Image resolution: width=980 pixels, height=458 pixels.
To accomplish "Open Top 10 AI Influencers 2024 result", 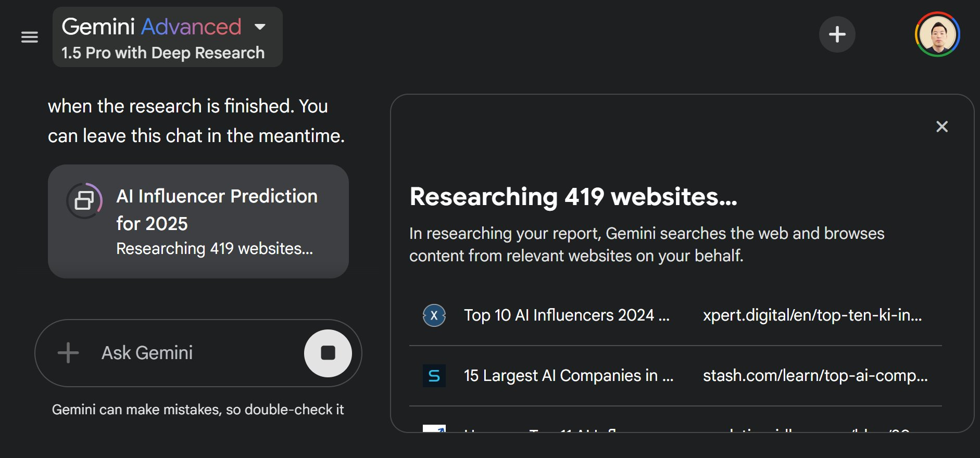I will (x=567, y=315).
